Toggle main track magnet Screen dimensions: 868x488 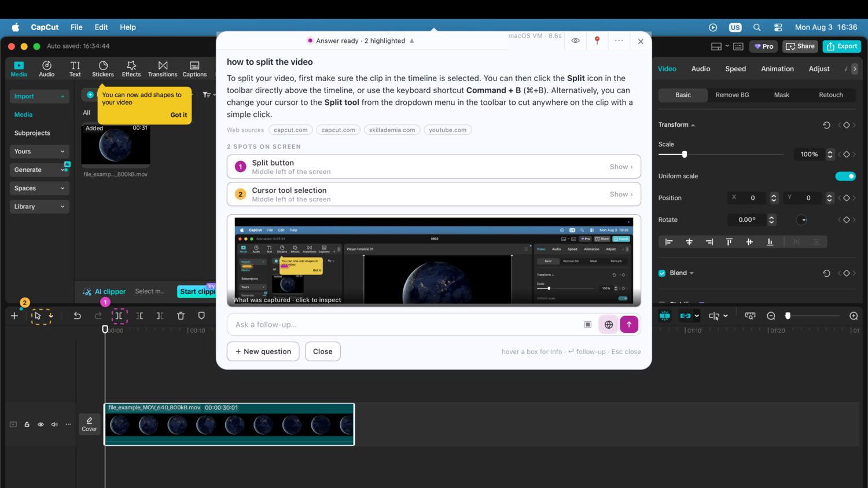point(664,316)
